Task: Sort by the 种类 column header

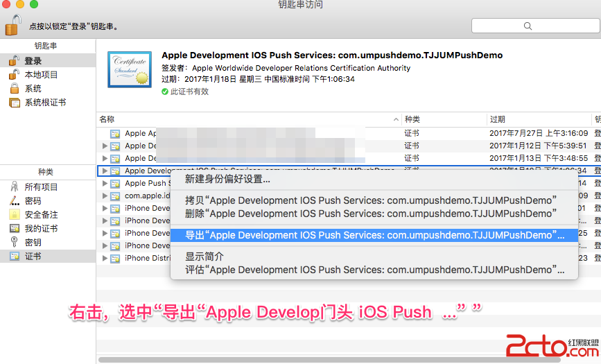Action: pos(444,119)
